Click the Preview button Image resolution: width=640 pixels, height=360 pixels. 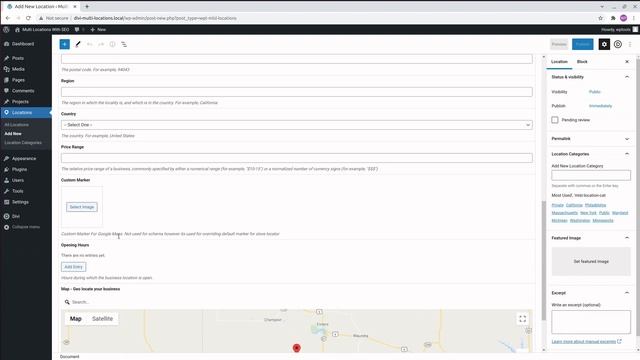[x=559, y=44]
